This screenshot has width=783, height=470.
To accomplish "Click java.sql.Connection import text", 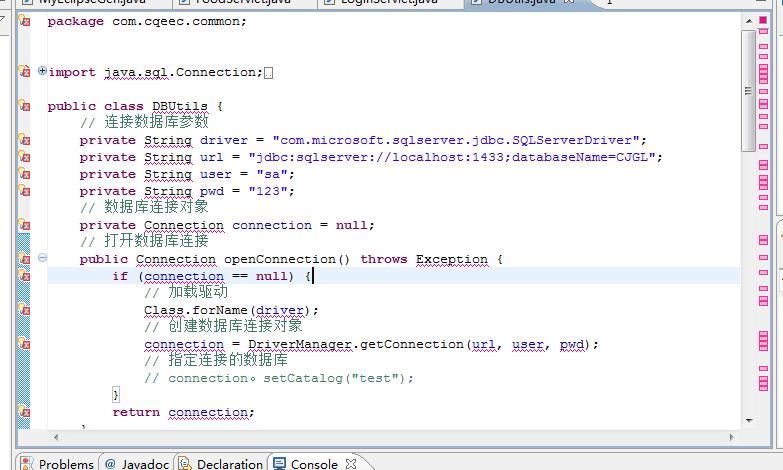I will pos(180,72).
